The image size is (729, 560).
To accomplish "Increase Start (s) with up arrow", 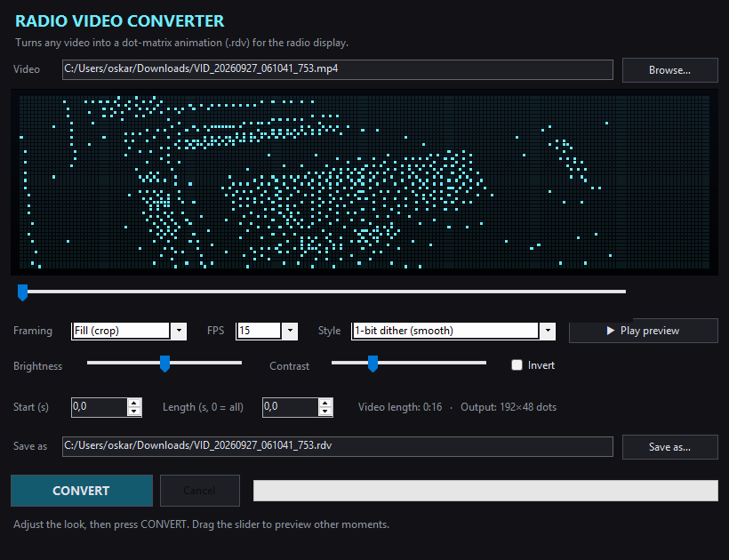I will pyautogui.click(x=134, y=403).
